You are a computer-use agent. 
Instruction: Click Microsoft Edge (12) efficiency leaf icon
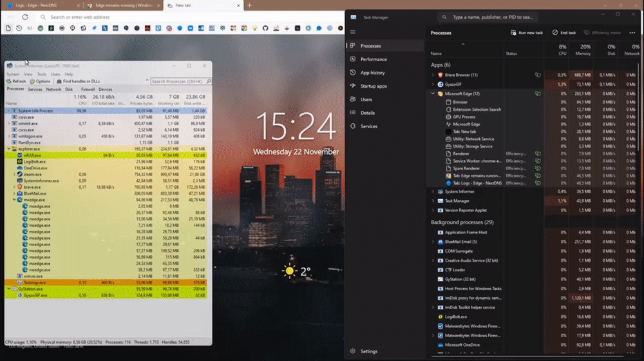click(x=538, y=93)
